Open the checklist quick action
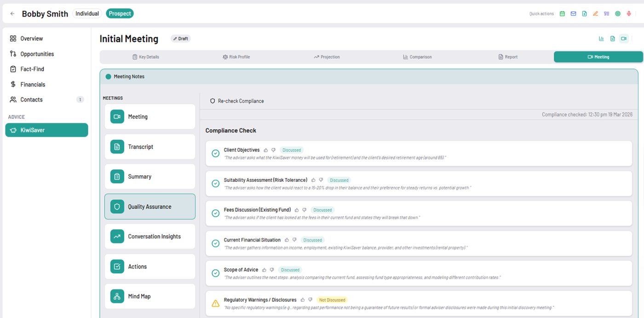Image resolution: width=644 pixels, height=318 pixels. pyautogui.click(x=606, y=13)
